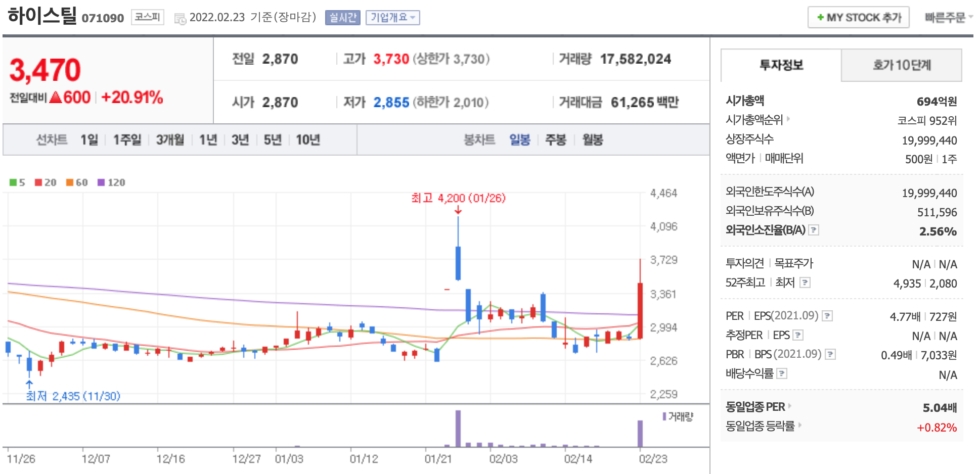Switch to the 호가10단계 tab

(902, 65)
